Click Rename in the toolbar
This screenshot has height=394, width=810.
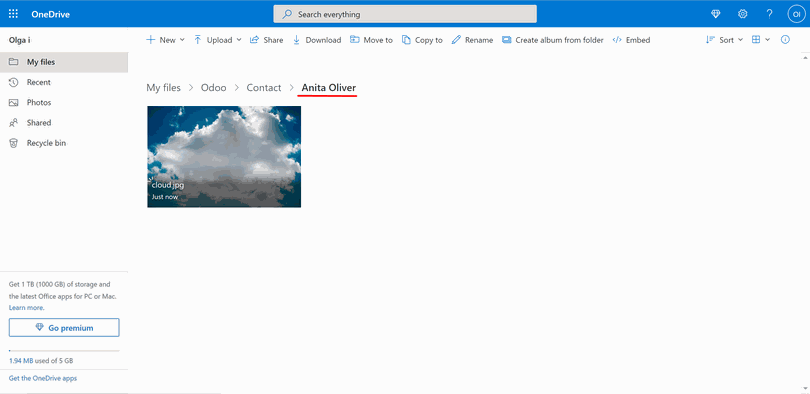point(472,40)
